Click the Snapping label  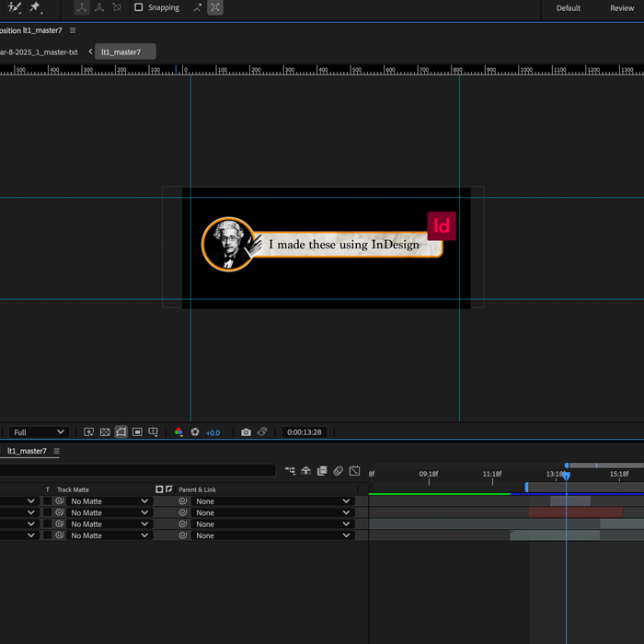coord(164,7)
